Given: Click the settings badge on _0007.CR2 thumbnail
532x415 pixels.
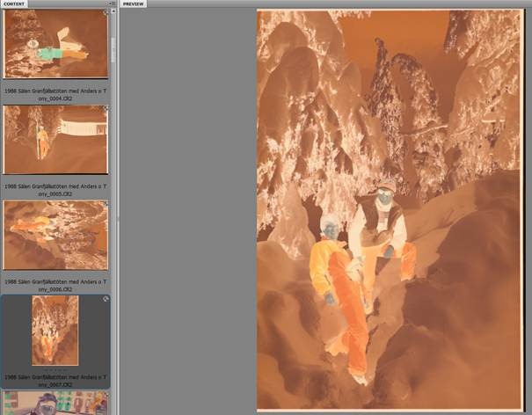Looking at the screenshot, I should point(106,299).
